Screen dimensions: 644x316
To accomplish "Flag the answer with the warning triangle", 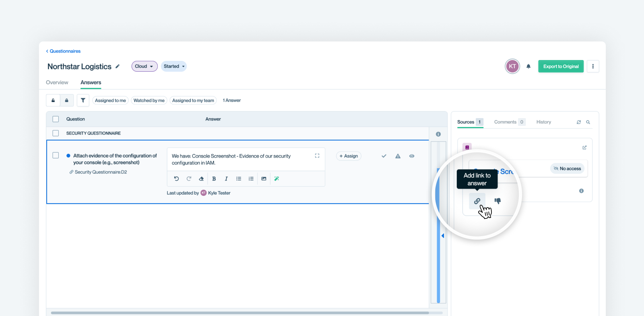I will coord(398,156).
